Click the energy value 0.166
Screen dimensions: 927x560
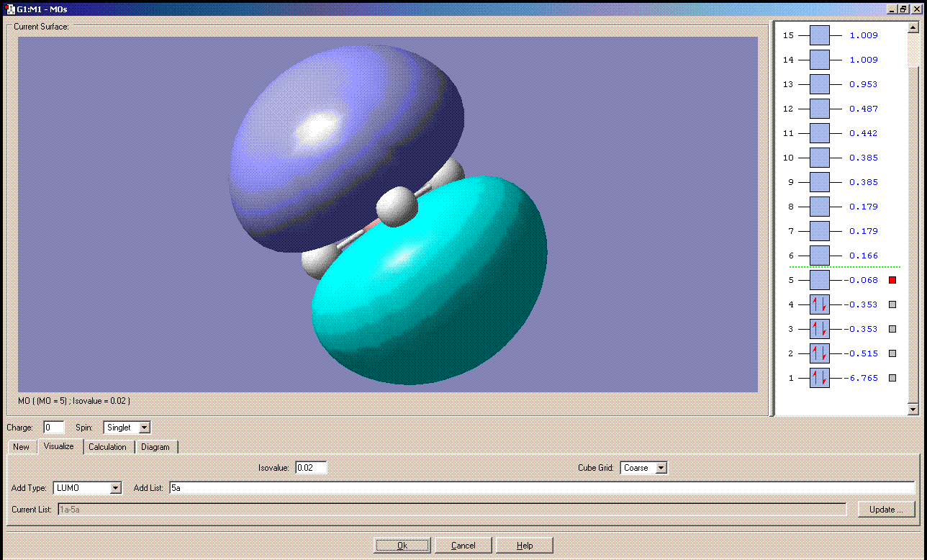pyautogui.click(x=864, y=256)
